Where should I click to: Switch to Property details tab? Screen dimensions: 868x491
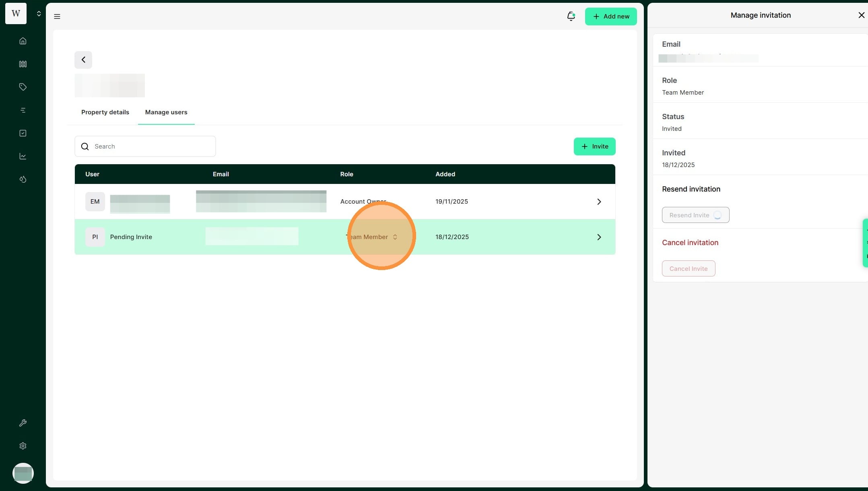pyautogui.click(x=105, y=112)
